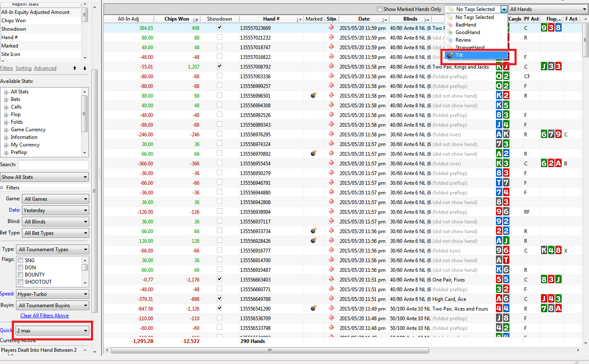This screenshot has height=364, width=589.
Task: Open the Game filter dropdown
Action: (56, 199)
